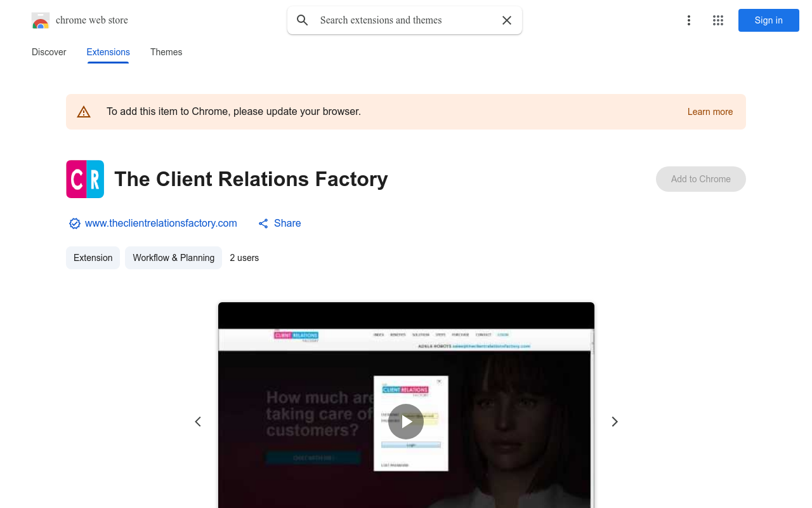Click the warning triangle icon in banner
This screenshot has height=508, width=812.
click(84, 112)
